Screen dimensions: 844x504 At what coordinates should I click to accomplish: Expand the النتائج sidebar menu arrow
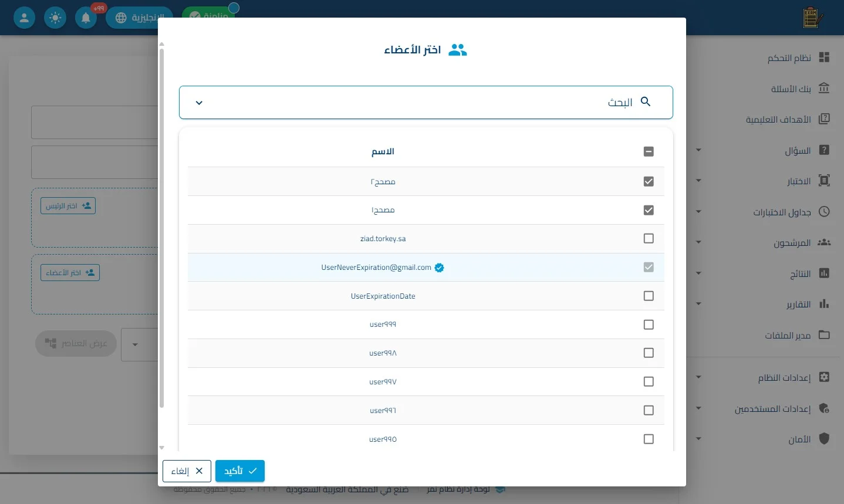(698, 273)
